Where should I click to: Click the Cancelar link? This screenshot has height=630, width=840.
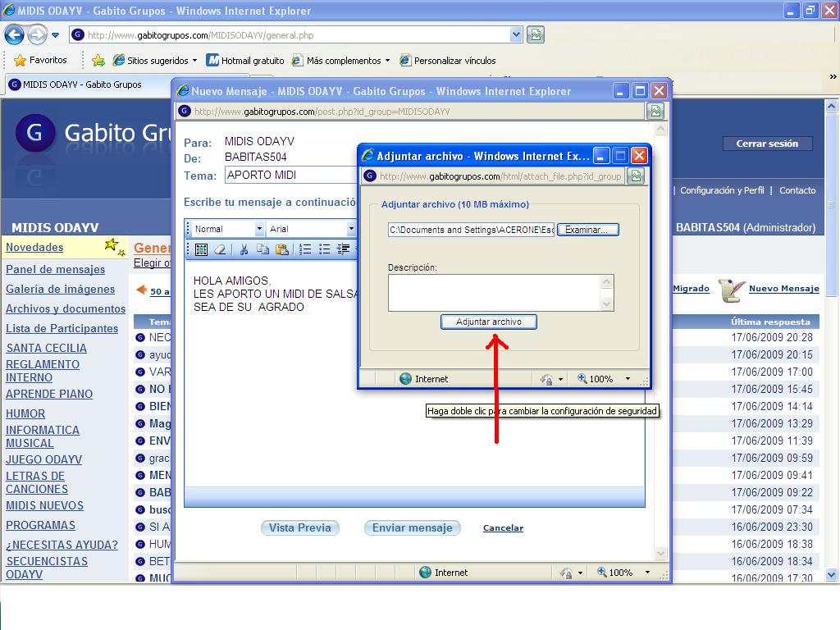pos(503,528)
